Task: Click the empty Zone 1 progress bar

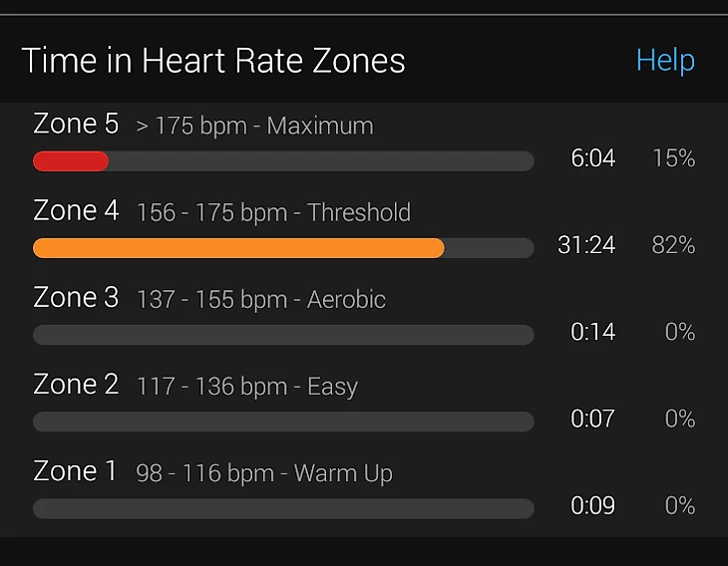Action: click(x=283, y=508)
